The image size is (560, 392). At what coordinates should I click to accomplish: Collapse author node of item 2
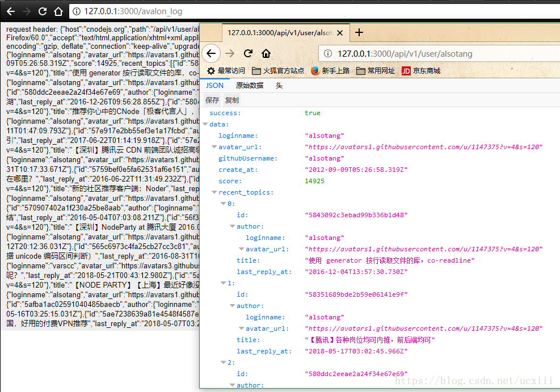coord(233,385)
